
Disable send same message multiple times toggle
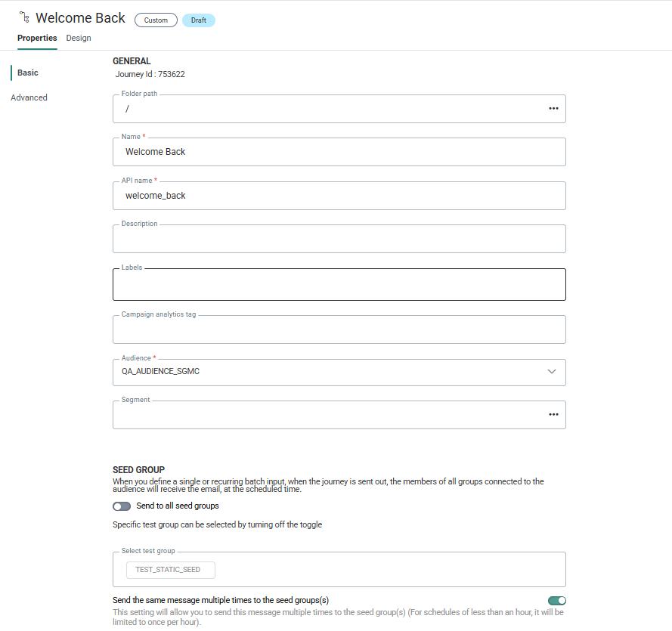[x=556, y=601]
